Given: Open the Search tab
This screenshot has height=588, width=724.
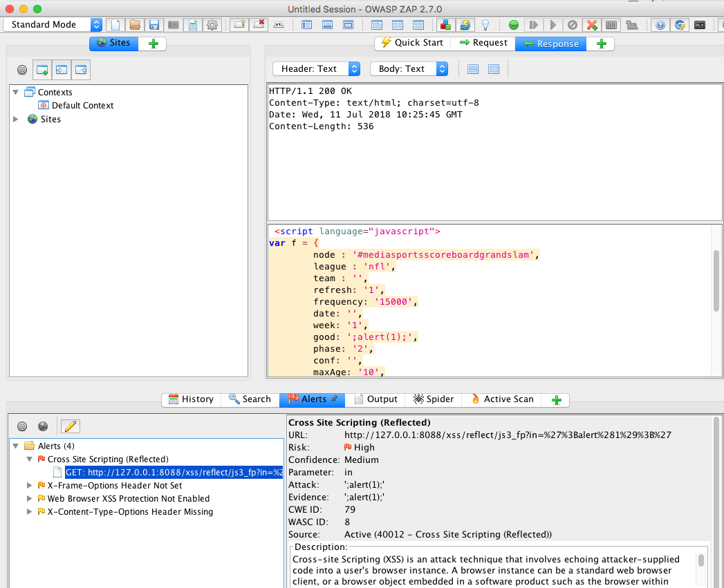Looking at the screenshot, I should [x=250, y=399].
